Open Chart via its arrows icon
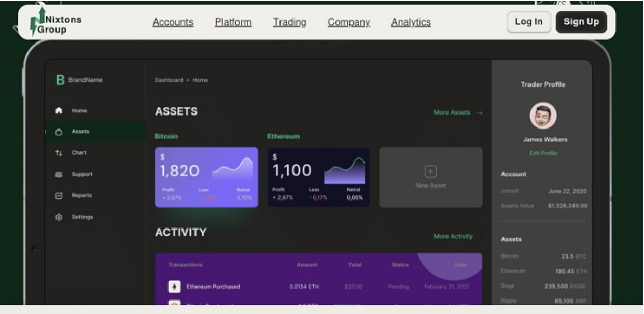The height and width of the screenshot is (314, 644). click(x=59, y=153)
